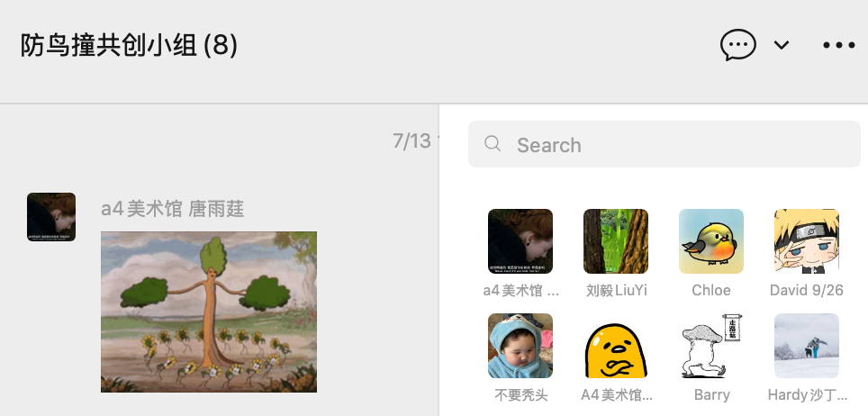Image resolution: width=868 pixels, height=416 pixels.
Task: Open the dancing tree image message
Action: click(209, 312)
